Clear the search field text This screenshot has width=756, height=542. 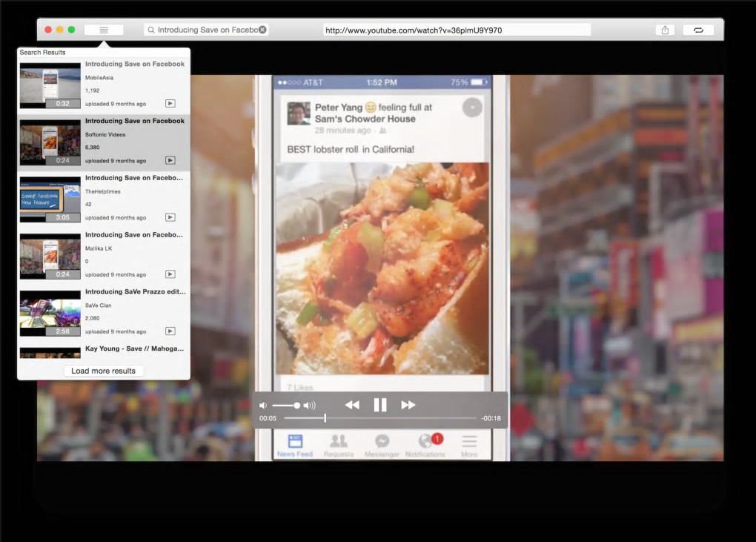[x=262, y=30]
